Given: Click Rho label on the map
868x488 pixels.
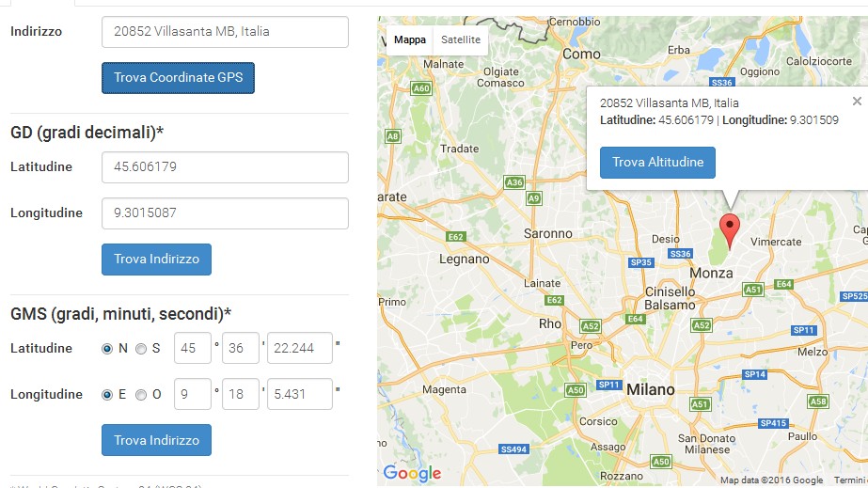Looking at the screenshot, I should click(550, 323).
